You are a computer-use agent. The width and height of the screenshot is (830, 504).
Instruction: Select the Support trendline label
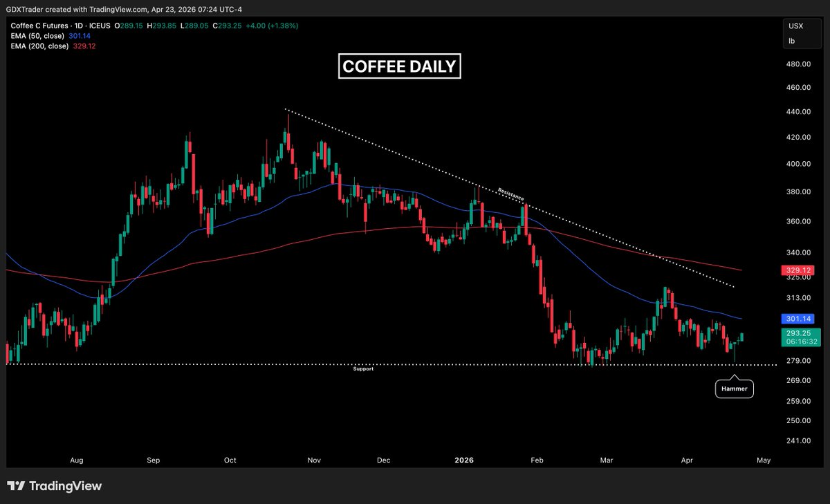pos(364,368)
